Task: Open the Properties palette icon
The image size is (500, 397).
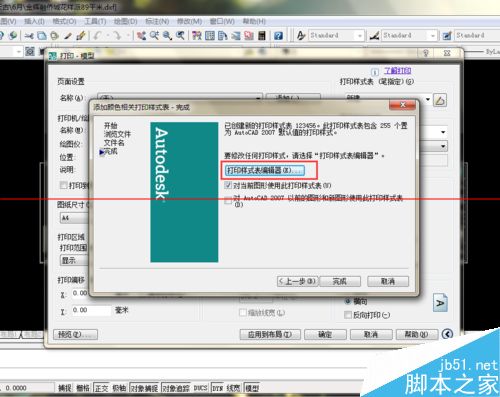Action: click(197, 35)
